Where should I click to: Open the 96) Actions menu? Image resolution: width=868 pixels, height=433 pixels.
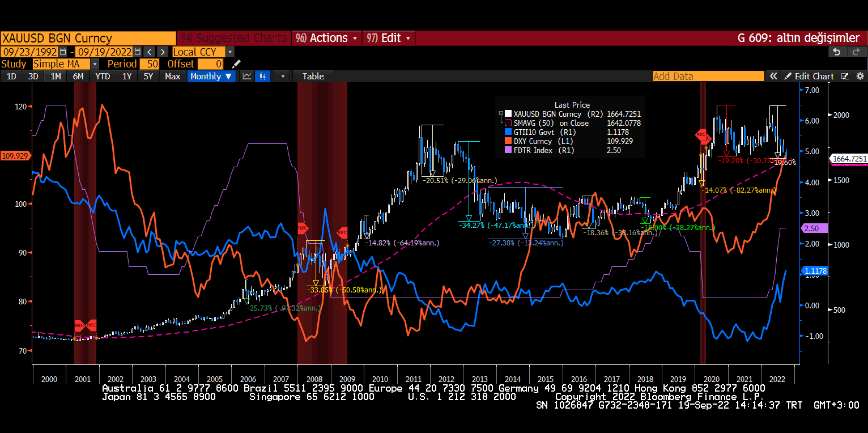(327, 38)
